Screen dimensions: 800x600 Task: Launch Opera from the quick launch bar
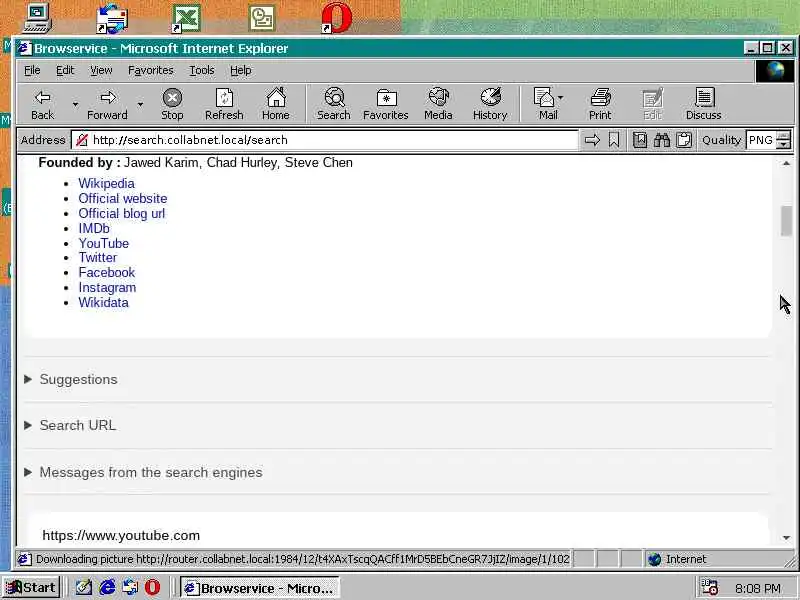click(152, 587)
